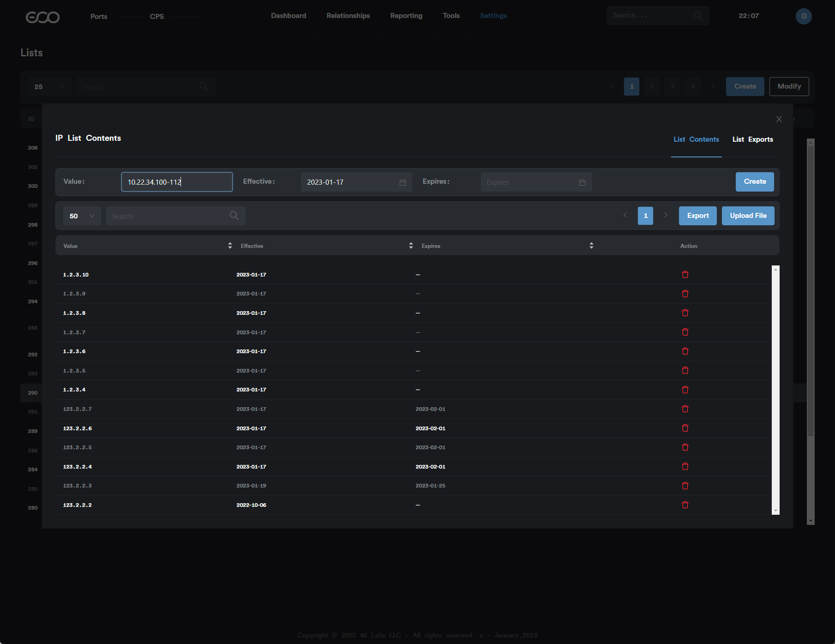Select page 1 in list contents pagination
The height and width of the screenshot is (644, 835).
click(x=645, y=216)
